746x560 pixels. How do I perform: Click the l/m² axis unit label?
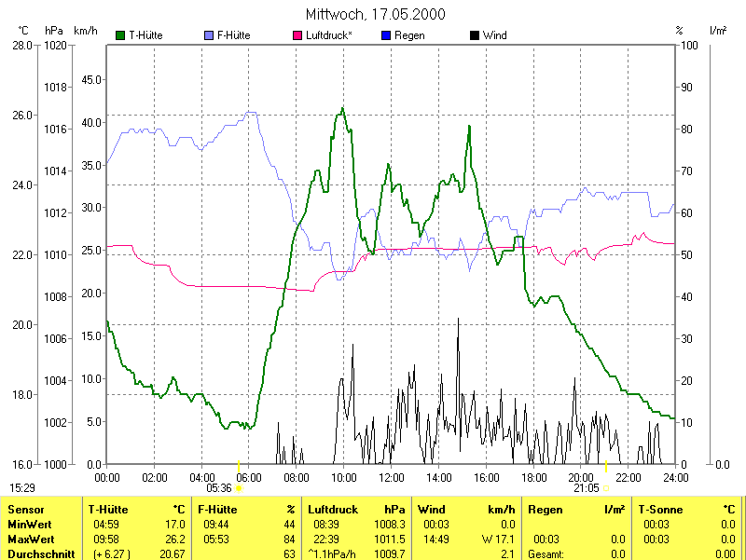tap(718, 31)
